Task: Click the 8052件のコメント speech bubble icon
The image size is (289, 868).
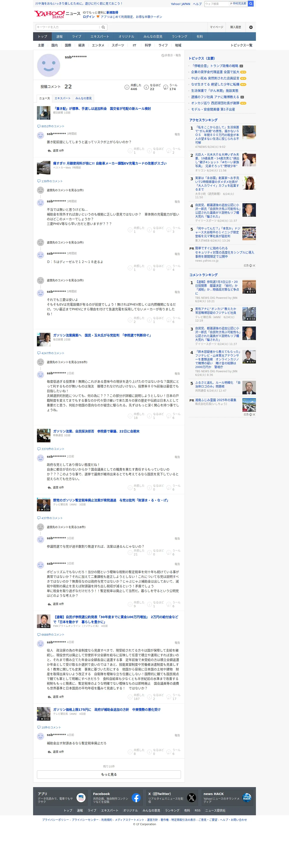Action: click(x=39, y=126)
